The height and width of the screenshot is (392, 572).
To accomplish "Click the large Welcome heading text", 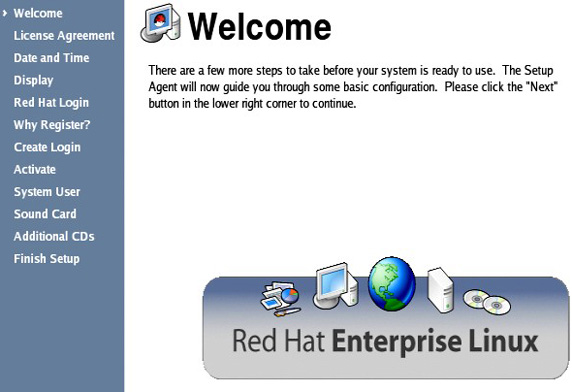I will (x=260, y=26).
